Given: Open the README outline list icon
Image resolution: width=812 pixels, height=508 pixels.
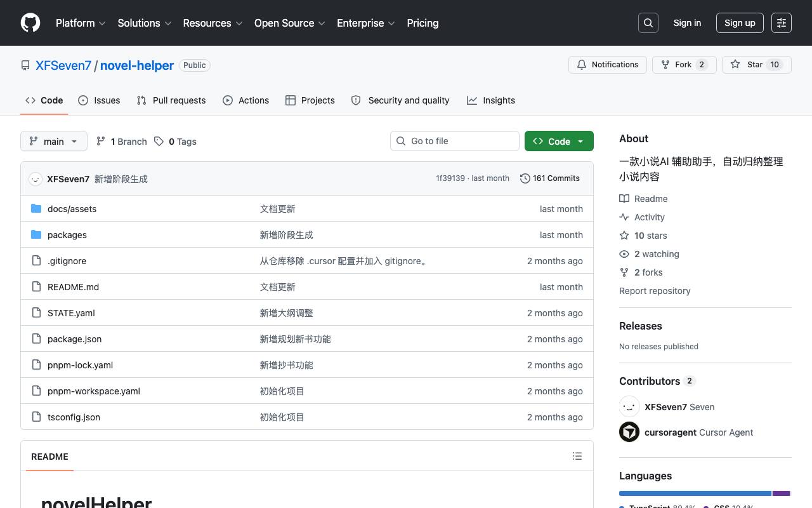Looking at the screenshot, I should point(577,456).
